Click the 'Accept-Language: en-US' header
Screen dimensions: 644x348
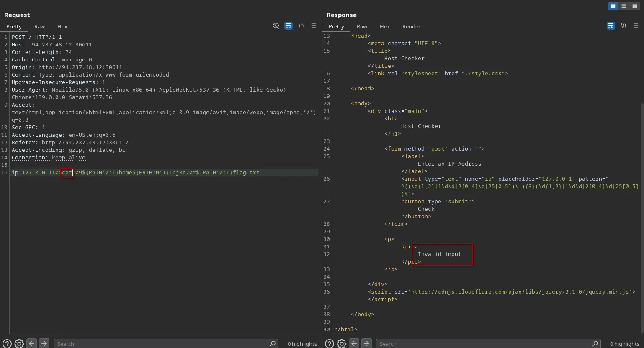pyautogui.click(x=64, y=135)
